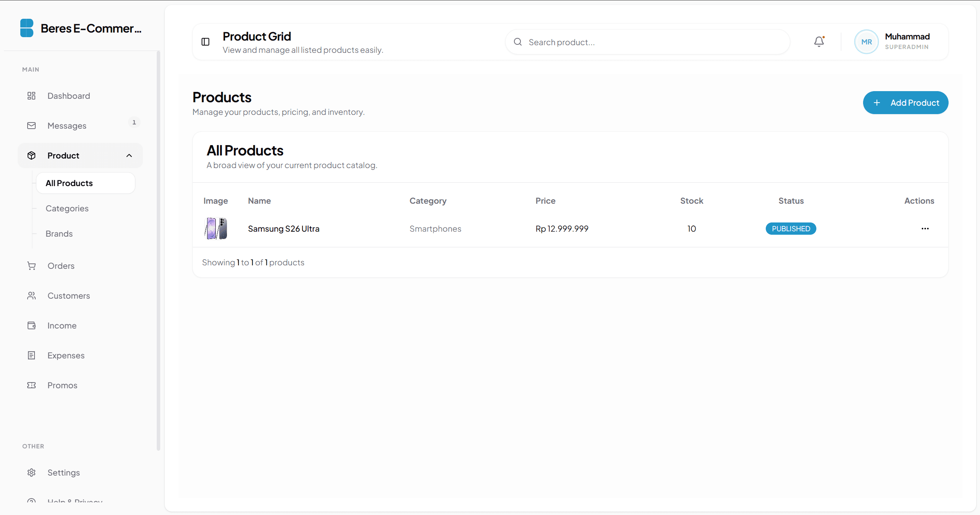Click the Smartphones category cell
The width and height of the screenshot is (980, 515).
pos(435,229)
